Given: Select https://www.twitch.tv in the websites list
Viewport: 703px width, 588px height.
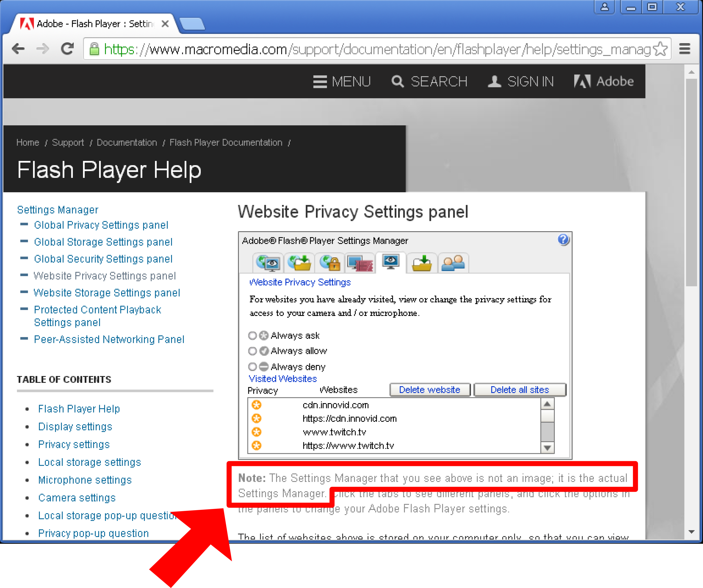Looking at the screenshot, I should pyautogui.click(x=348, y=445).
